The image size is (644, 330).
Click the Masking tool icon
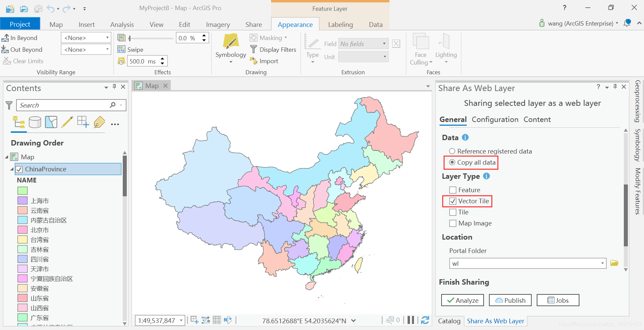[254, 38]
